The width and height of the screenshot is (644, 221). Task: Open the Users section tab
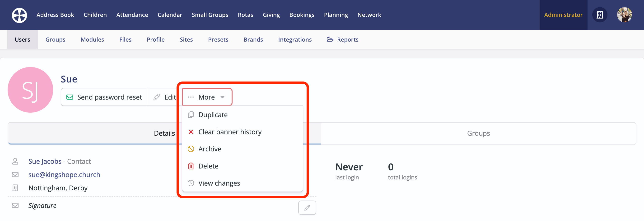[22, 39]
